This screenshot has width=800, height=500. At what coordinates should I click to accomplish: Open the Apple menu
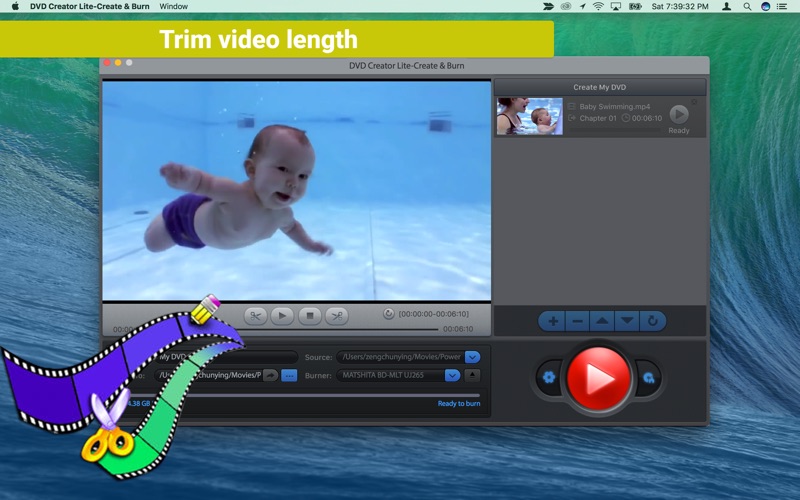(x=15, y=7)
